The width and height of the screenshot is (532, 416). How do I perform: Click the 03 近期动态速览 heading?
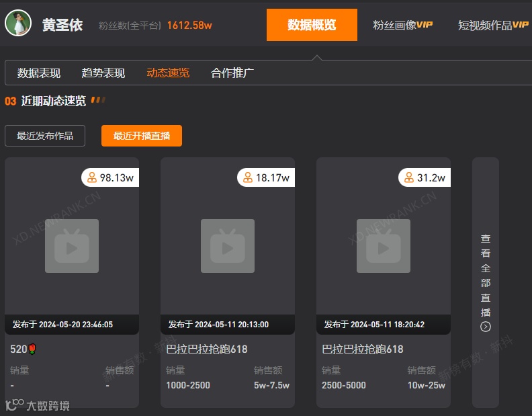pos(45,101)
